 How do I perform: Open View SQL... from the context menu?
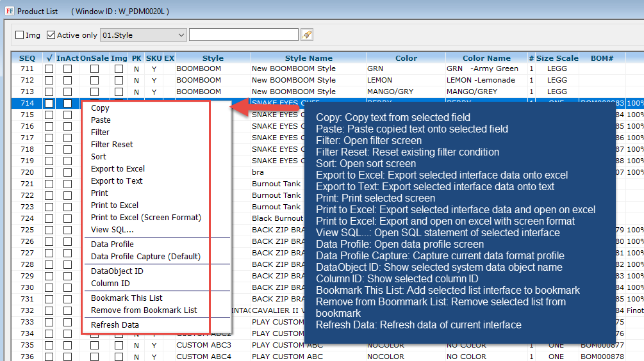tap(112, 230)
